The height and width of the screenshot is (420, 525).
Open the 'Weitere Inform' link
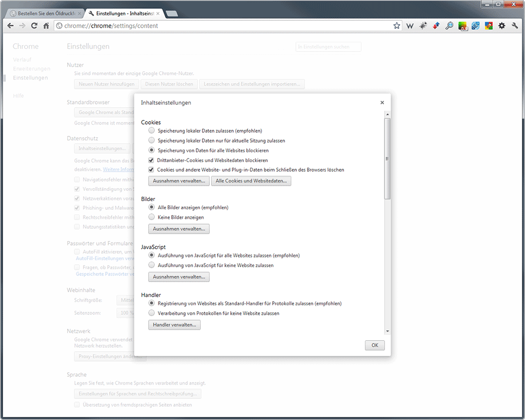[118, 169]
